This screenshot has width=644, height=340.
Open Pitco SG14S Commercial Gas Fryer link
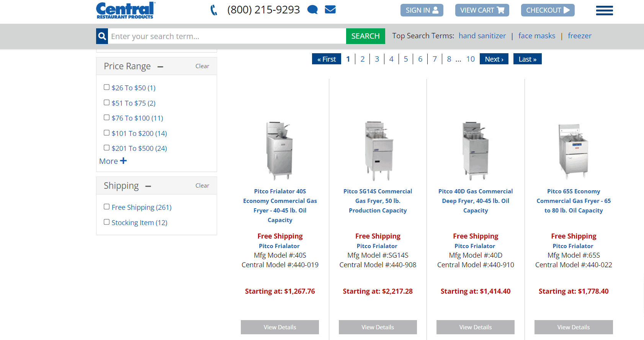378,201
